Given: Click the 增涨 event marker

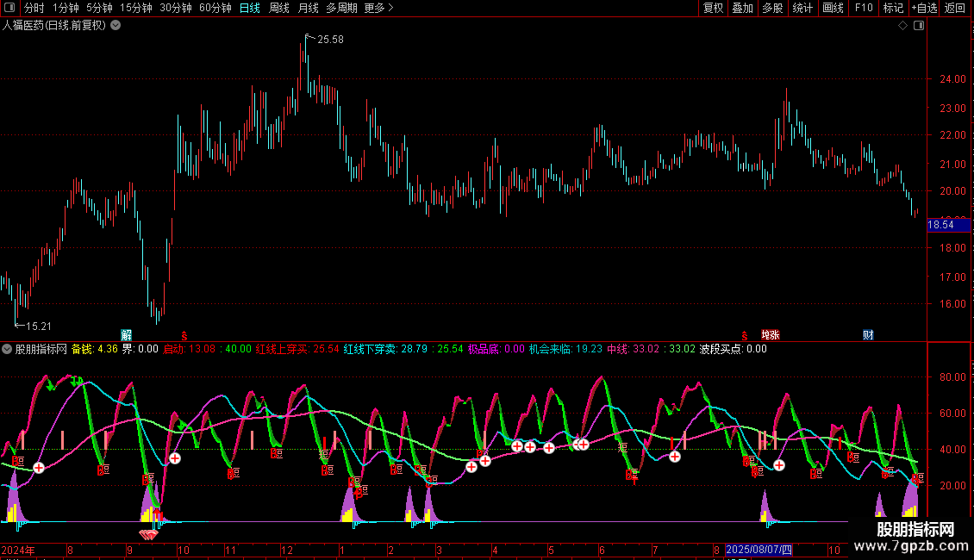Looking at the screenshot, I should coord(770,334).
